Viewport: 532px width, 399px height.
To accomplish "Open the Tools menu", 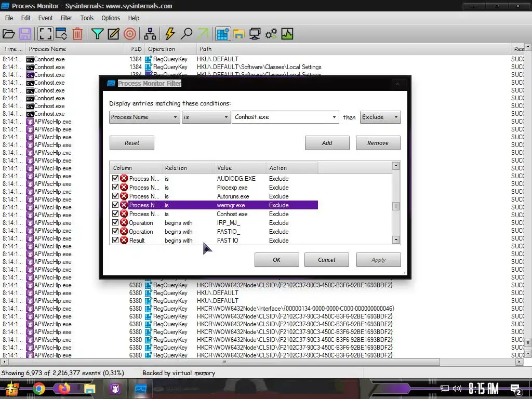I will click(87, 18).
